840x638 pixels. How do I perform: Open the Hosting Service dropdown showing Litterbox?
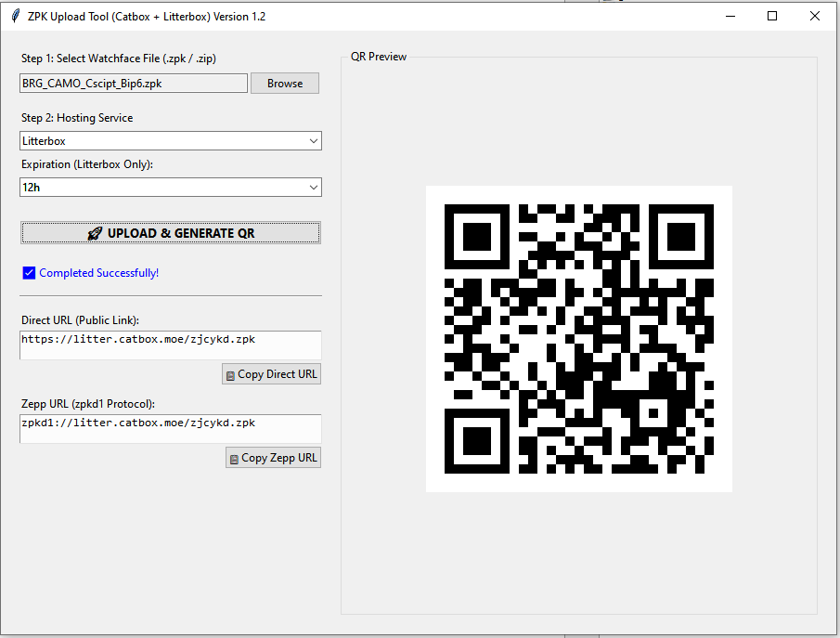click(x=171, y=141)
